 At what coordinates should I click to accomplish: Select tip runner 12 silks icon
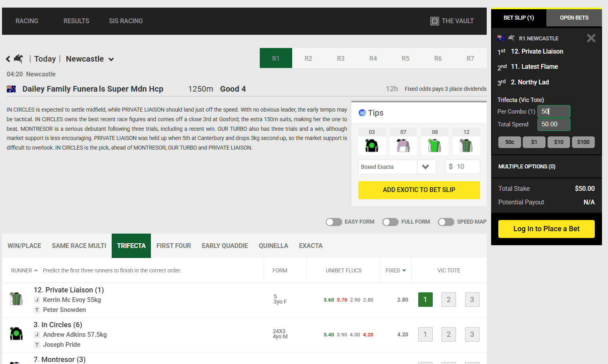tap(466, 146)
